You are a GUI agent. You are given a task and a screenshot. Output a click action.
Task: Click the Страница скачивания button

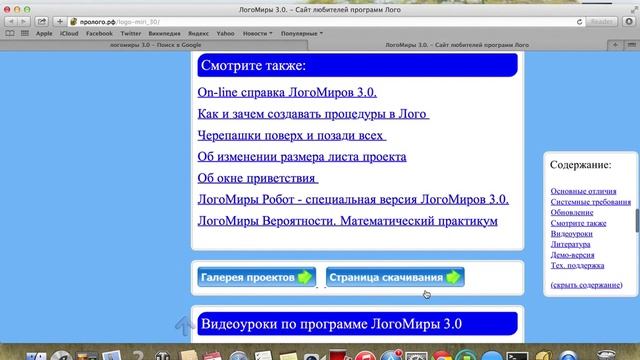[x=395, y=277]
